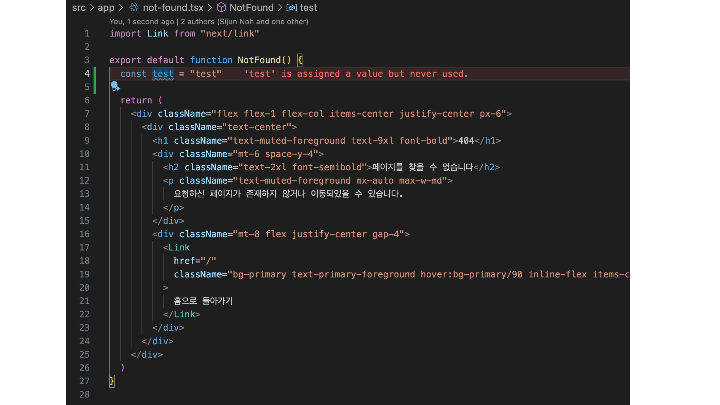Click the chevron after 'app' in breadcrumb

(121, 8)
